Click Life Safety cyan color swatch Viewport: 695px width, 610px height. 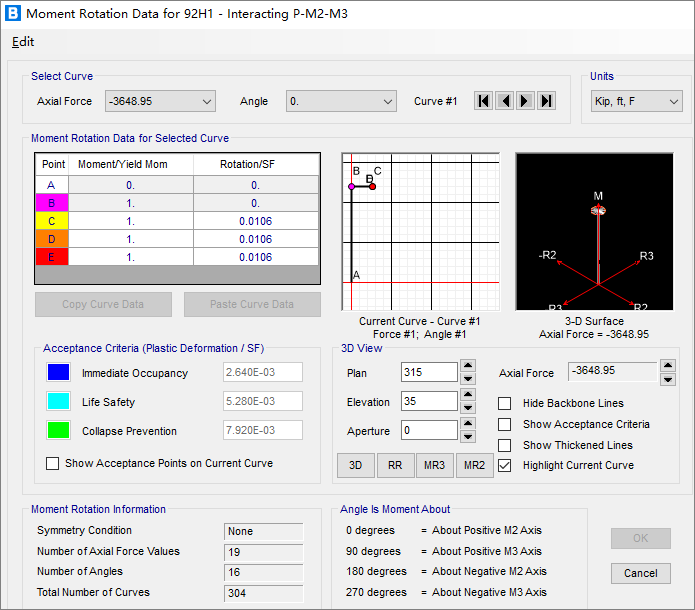point(59,401)
